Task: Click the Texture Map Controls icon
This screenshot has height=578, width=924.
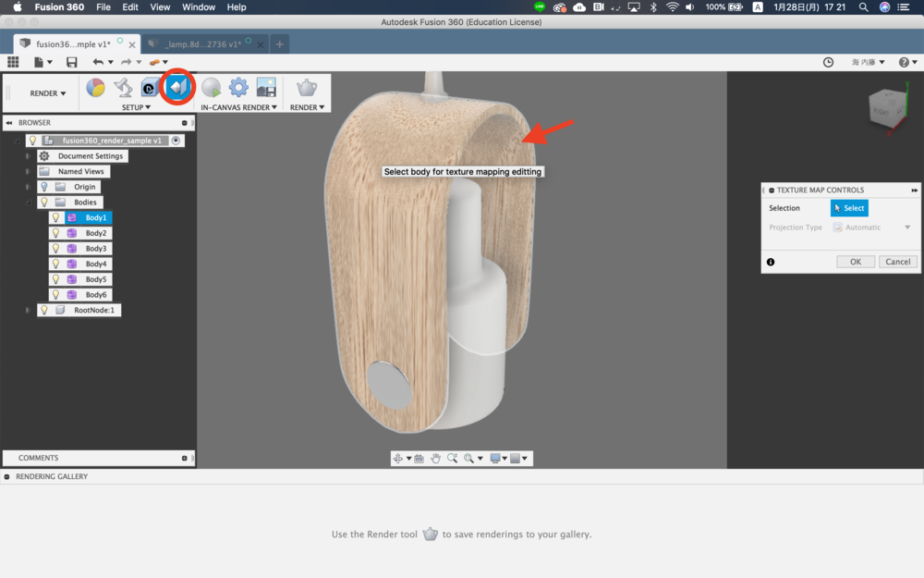Action: 176,88
